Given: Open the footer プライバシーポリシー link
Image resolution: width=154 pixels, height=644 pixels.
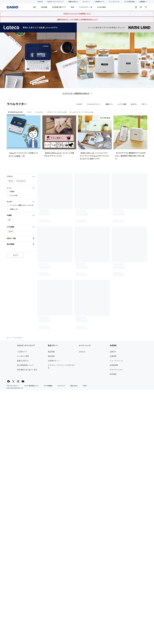Looking at the screenshot, I should click(x=13, y=386).
